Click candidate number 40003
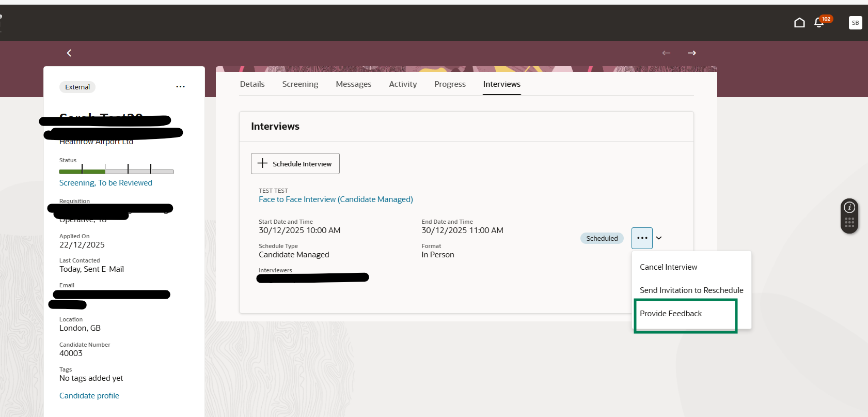Image resolution: width=868 pixels, height=417 pixels. (x=71, y=353)
